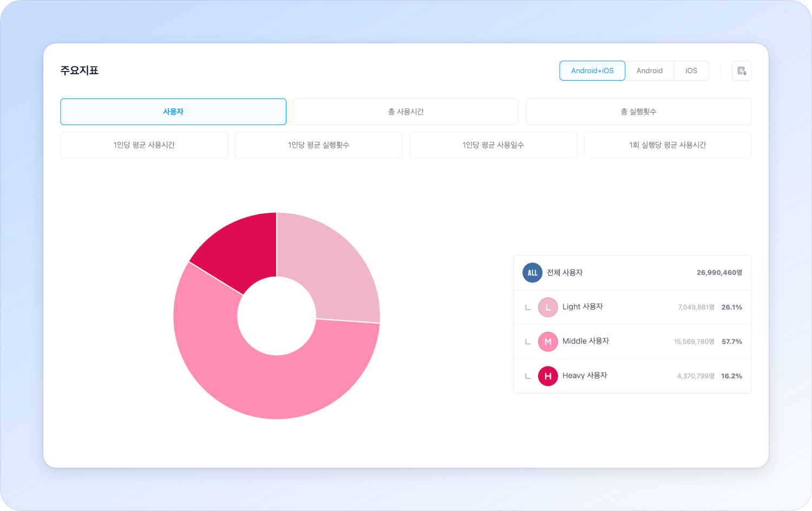Open the 총 사용시간 tab
This screenshot has height=511, width=812.
[405, 112]
